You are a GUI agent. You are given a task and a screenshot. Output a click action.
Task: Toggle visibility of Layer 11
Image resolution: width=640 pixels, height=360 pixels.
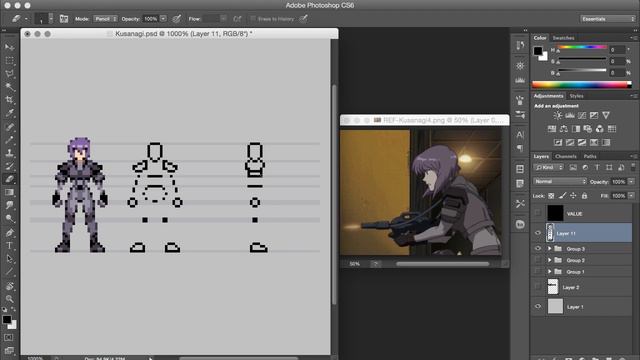(538, 233)
